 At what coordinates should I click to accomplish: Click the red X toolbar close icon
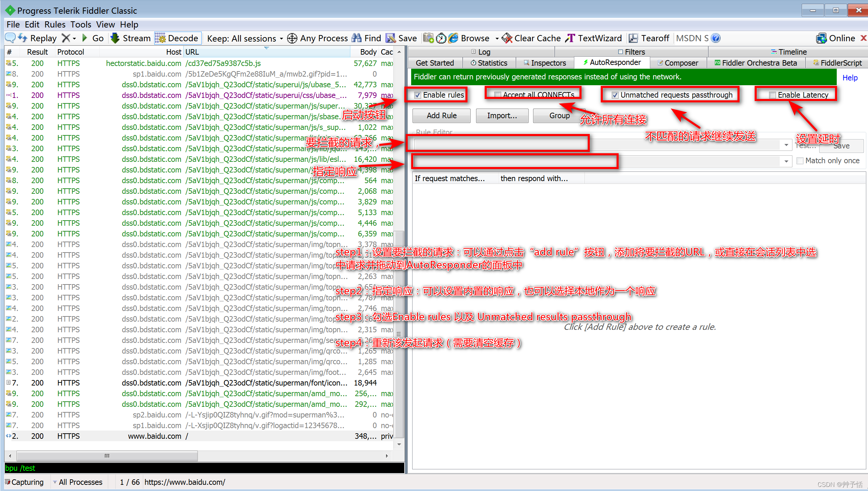864,38
